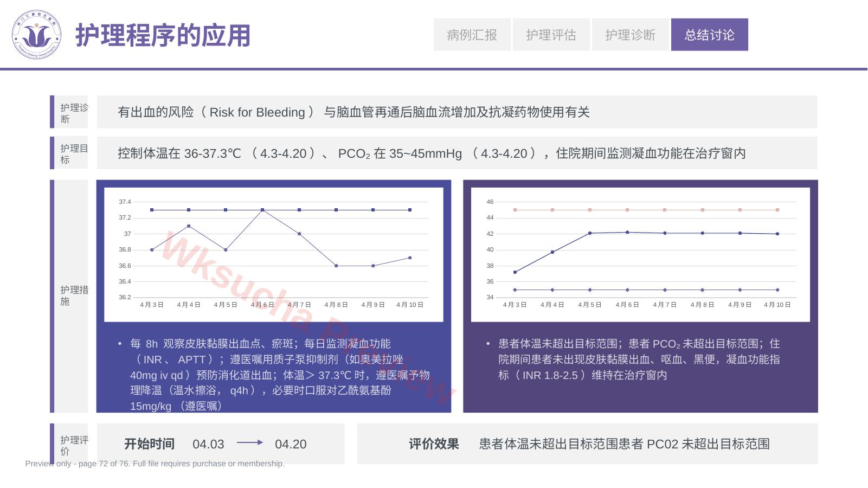Click 4月3日 label on the PCO₂ chart
This screenshot has height=488, width=868.
click(x=515, y=305)
